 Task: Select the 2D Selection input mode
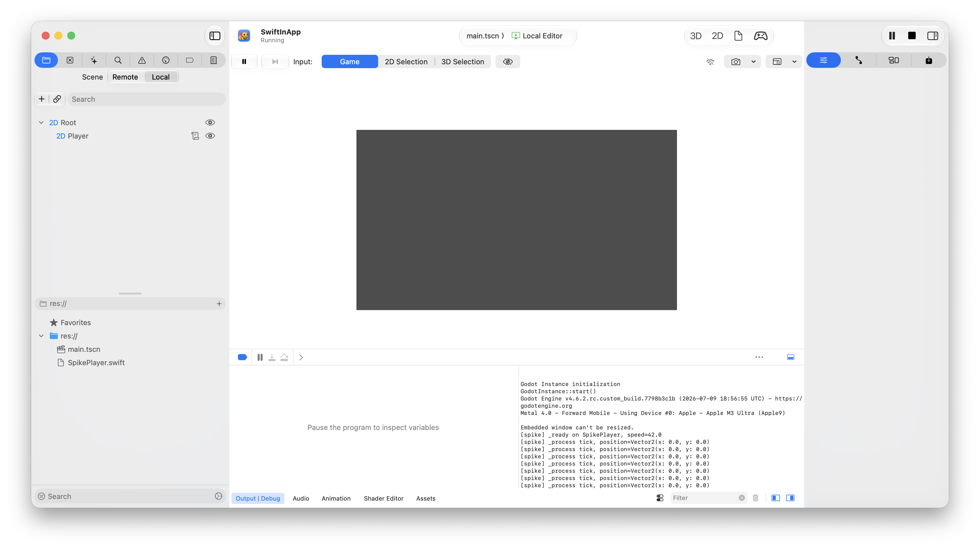[406, 61]
